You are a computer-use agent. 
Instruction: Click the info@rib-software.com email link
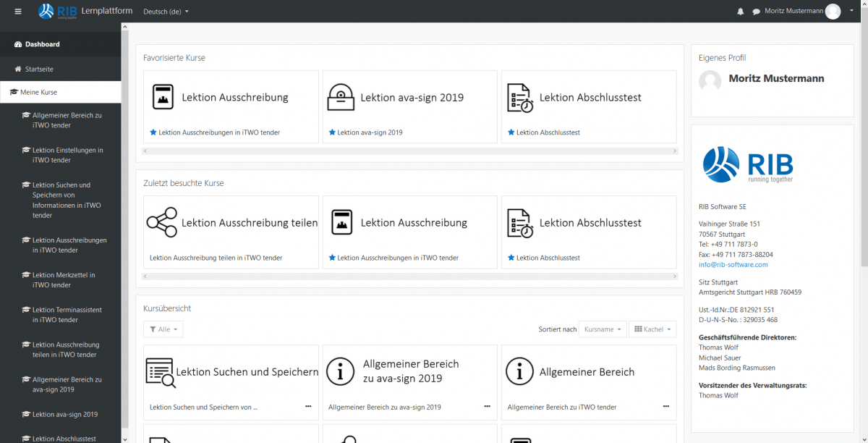click(733, 265)
